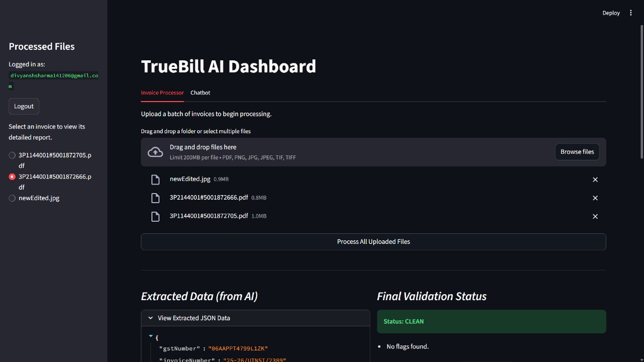644x362 pixels.
Task: Select 3P2144001#5001872666.pdf invoice radio button
Action: coord(12,177)
